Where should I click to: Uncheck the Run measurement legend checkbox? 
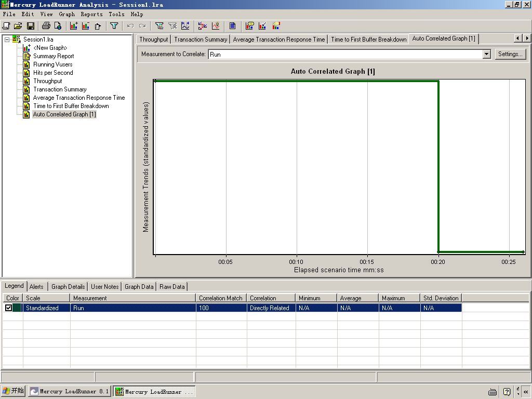(x=8, y=308)
